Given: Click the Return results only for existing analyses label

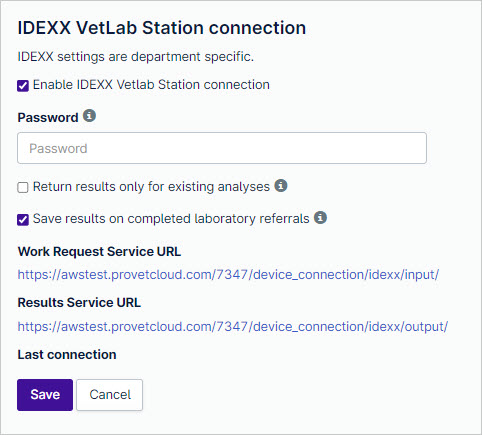Looking at the screenshot, I should tap(151, 187).
